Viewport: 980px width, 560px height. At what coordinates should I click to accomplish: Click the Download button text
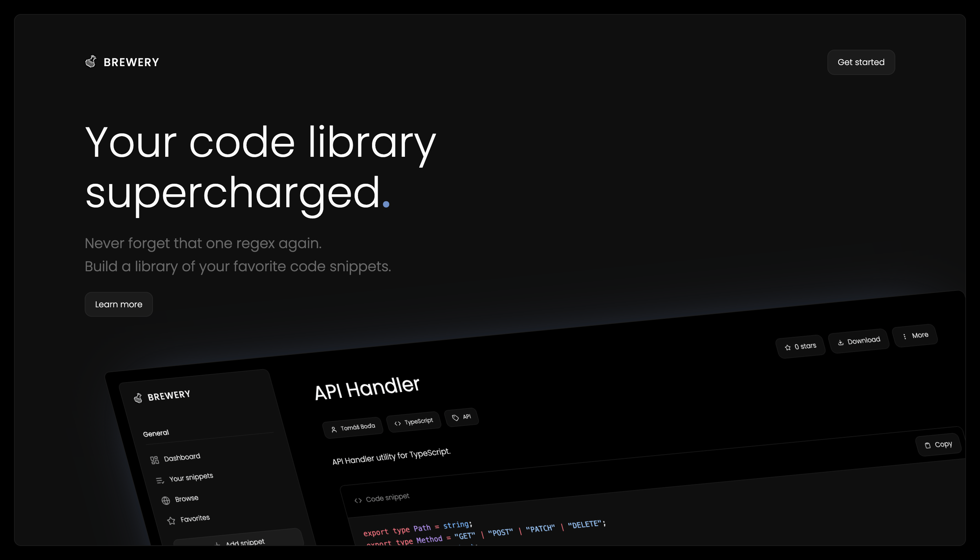coord(863,341)
